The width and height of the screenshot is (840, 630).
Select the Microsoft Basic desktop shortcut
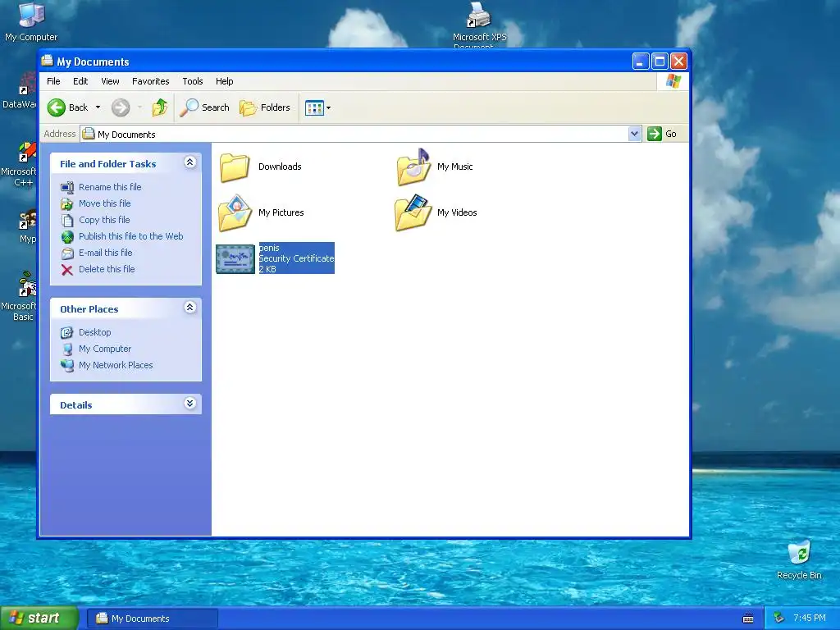coord(20,296)
